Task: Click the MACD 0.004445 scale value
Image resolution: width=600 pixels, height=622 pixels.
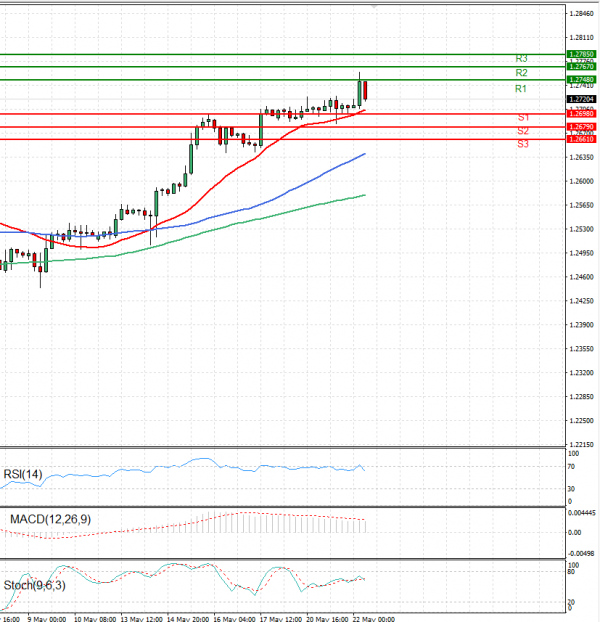Action: [x=581, y=513]
